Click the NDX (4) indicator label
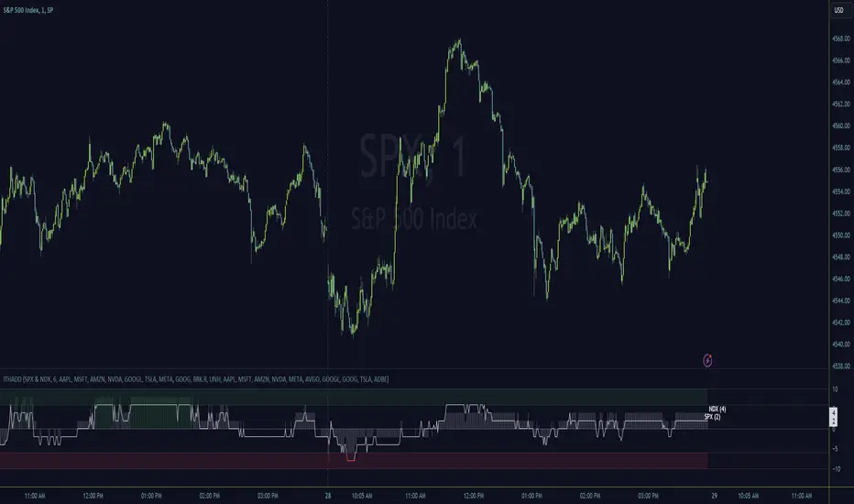This screenshot has width=854, height=504. click(x=717, y=410)
